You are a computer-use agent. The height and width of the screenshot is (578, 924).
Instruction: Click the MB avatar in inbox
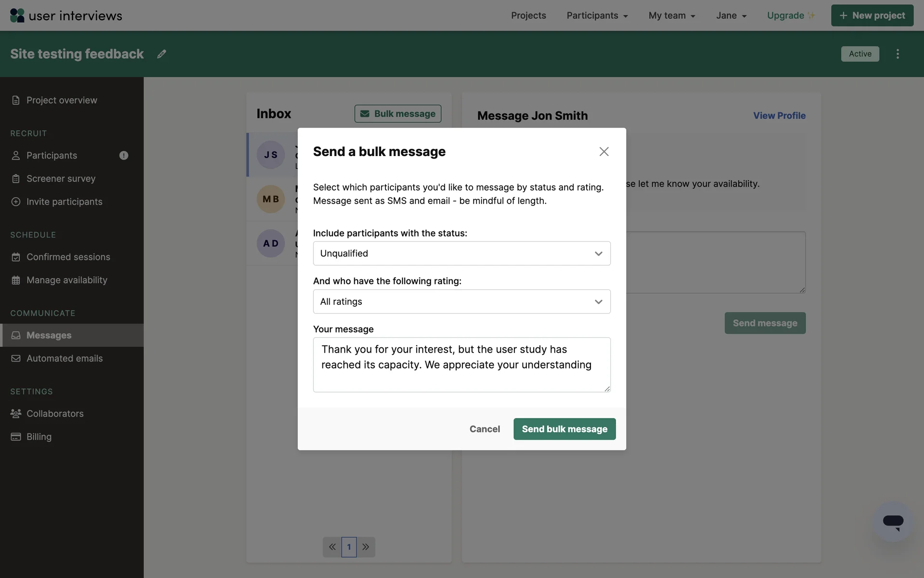(x=270, y=199)
